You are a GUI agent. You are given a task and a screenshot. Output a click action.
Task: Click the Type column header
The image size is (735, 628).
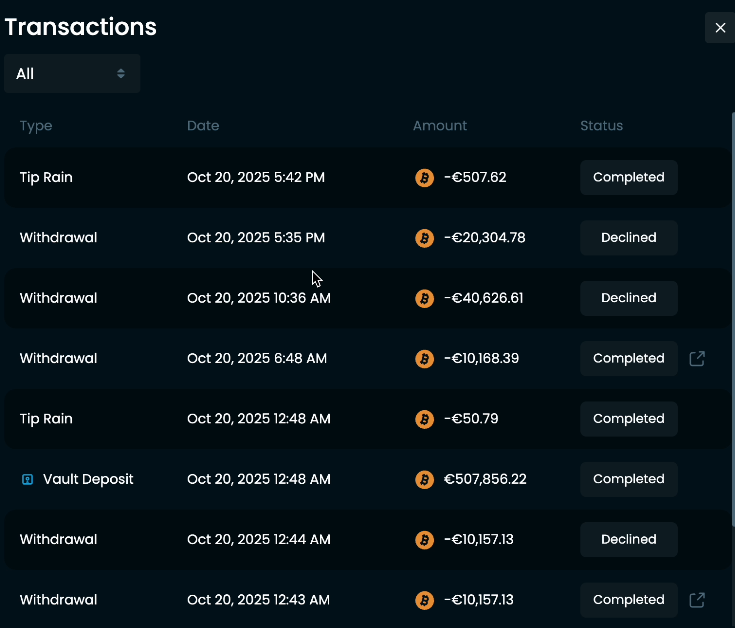[36, 126]
